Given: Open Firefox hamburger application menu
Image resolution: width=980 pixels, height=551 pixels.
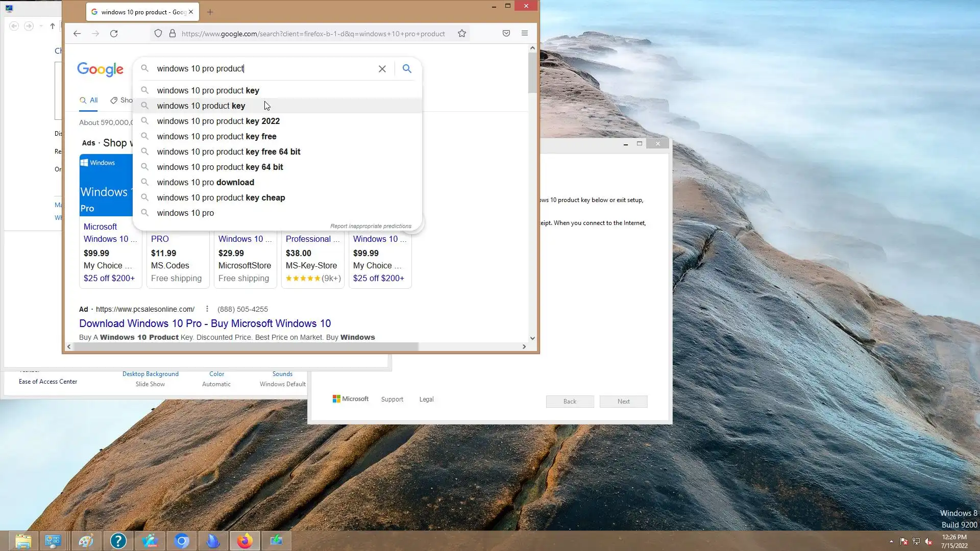Looking at the screenshot, I should (x=525, y=34).
